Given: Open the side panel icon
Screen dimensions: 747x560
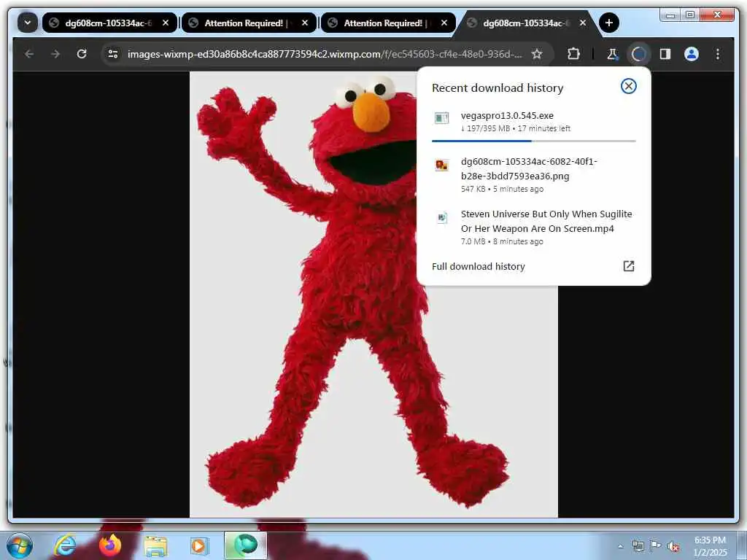Looking at the screenshot, I should 665,54.
